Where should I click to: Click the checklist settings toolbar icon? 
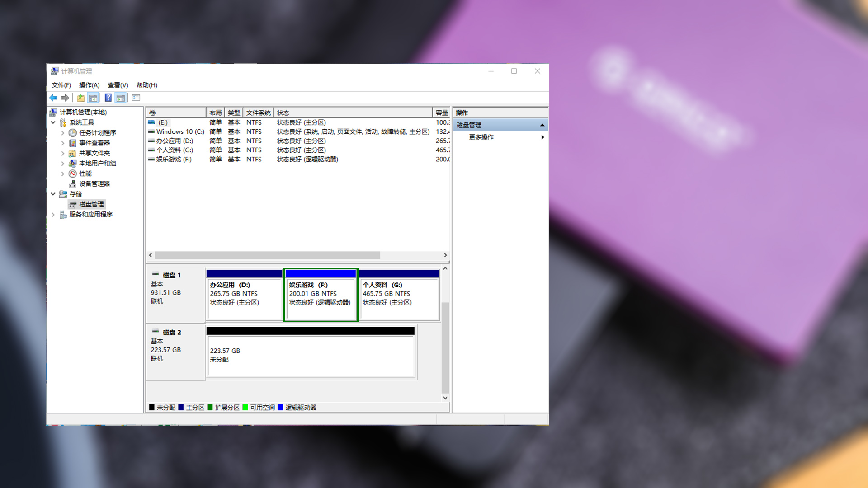click(136, 98)
